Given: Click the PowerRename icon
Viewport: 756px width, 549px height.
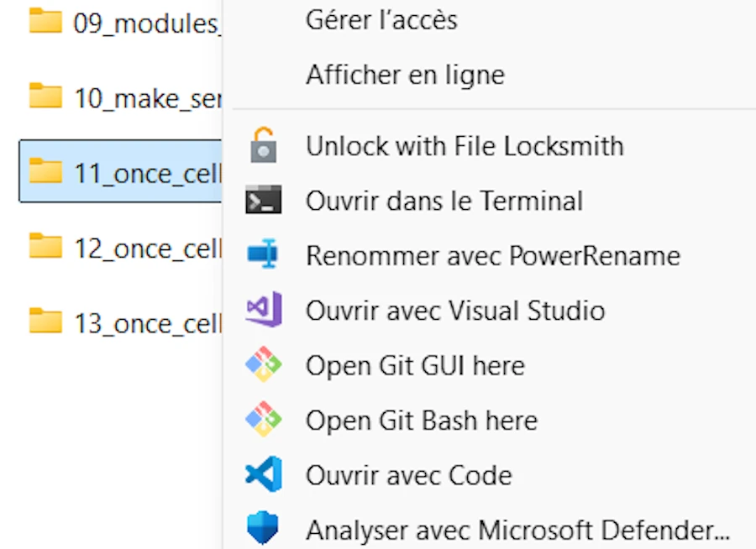Looking at the screenshot, I should tap(263, 254).
